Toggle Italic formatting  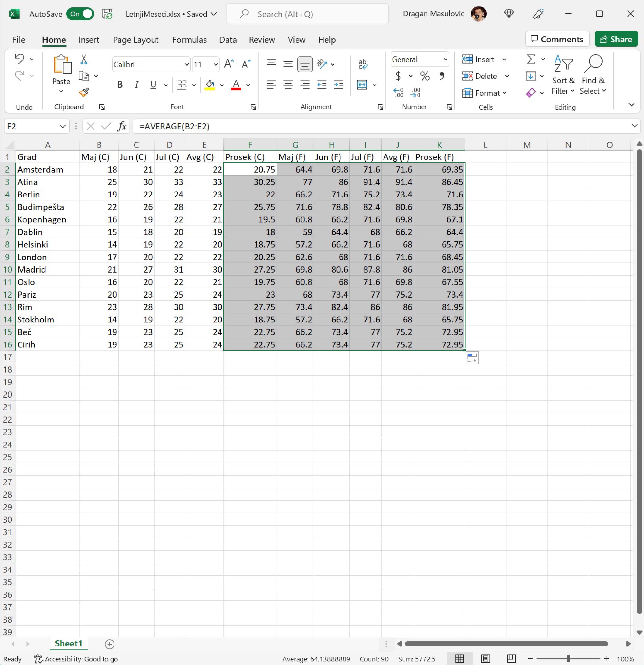click(x=136, y=84)
